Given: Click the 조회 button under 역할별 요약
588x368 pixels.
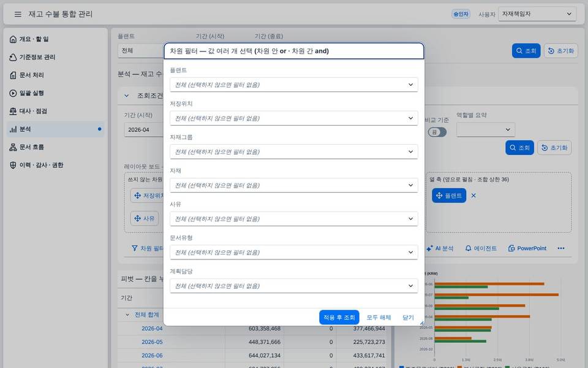Looking at the screenshot, I should pyautogui.click(x=519, y=148).
